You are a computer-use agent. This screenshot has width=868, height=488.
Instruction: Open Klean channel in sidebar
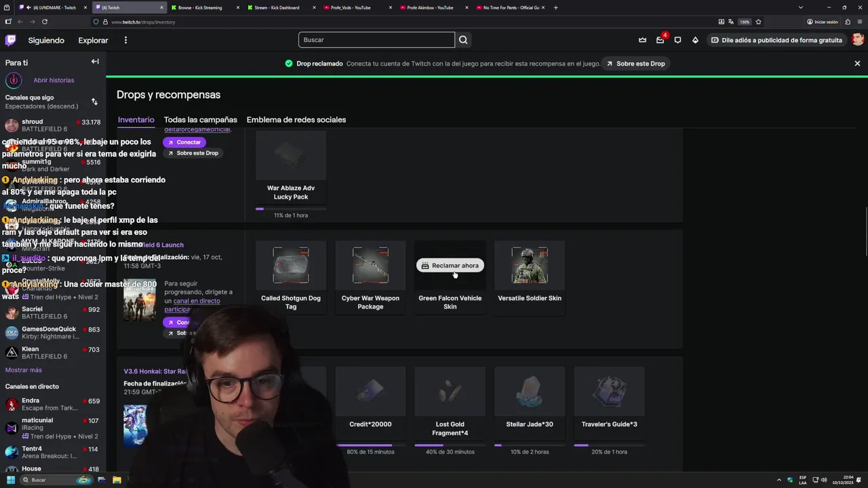pyautogui.click(x=53, y=352)
